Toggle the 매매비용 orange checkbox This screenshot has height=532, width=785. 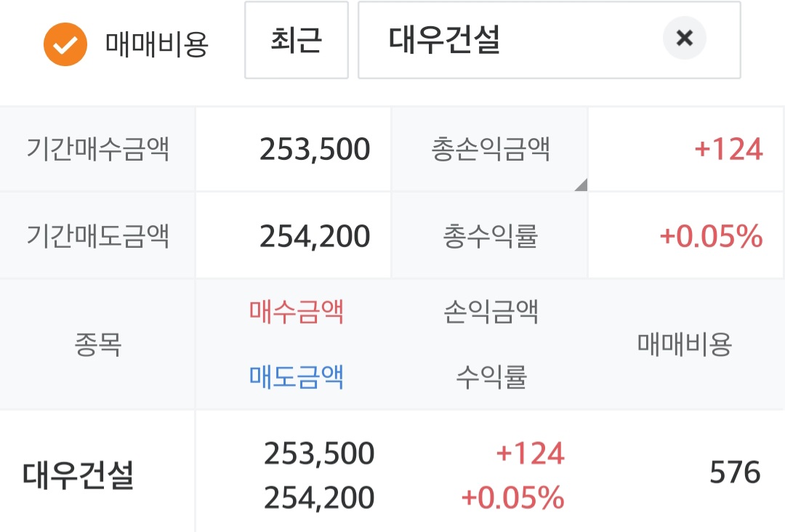tap(65, 44)
